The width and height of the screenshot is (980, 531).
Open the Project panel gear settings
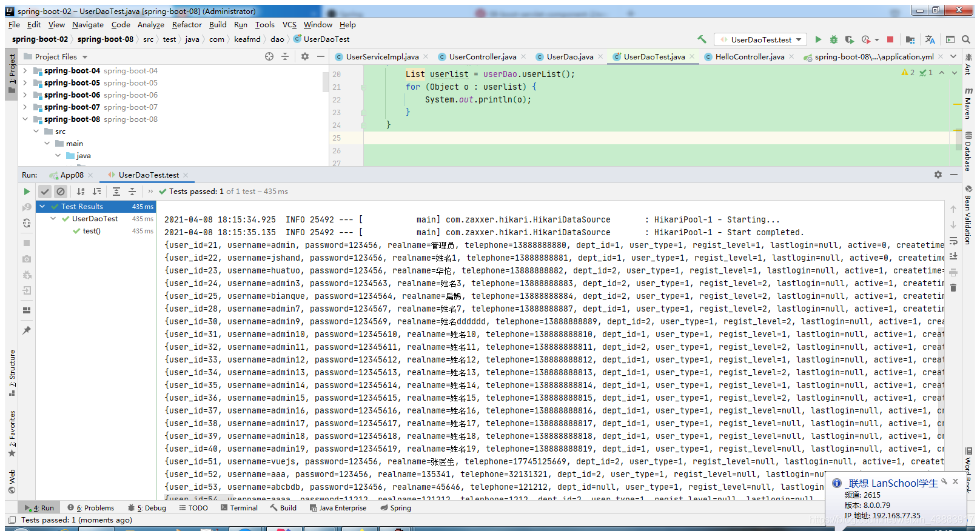coord(305,56)
